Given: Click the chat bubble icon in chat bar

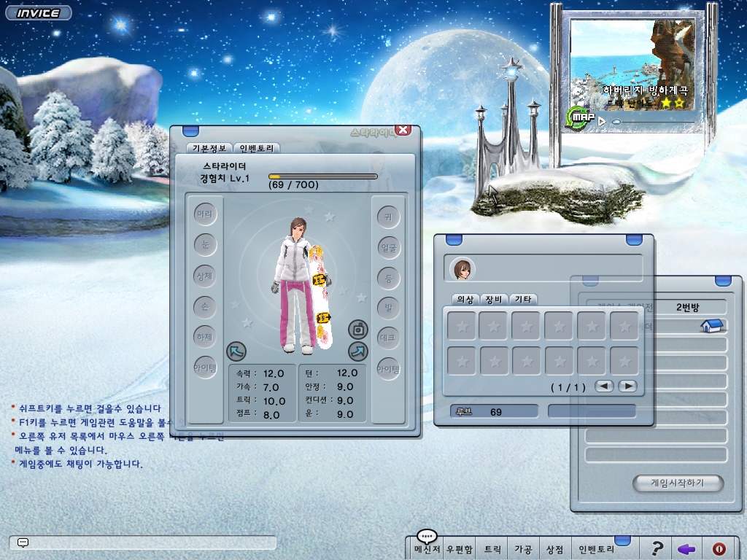Looking at the screenshot, I should [23, 542].
